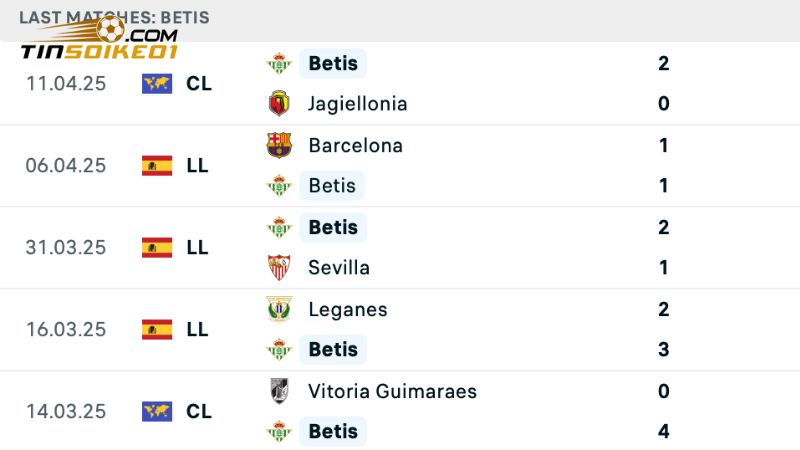
Task: Click the 06.04.25 match date
Action: (x=65, y=166)
